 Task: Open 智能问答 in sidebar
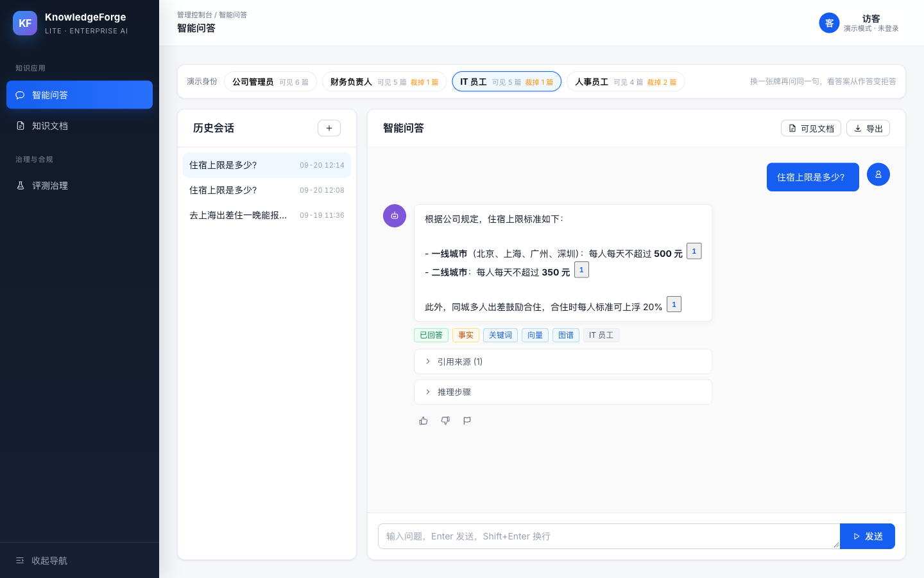[80, 95]
